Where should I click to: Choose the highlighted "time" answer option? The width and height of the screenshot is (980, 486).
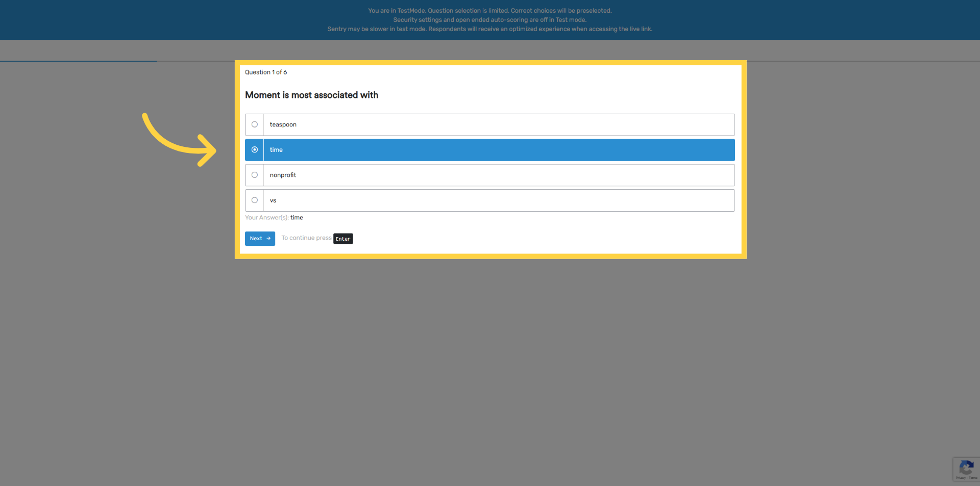pyautogui.click(x=490, y=150)
